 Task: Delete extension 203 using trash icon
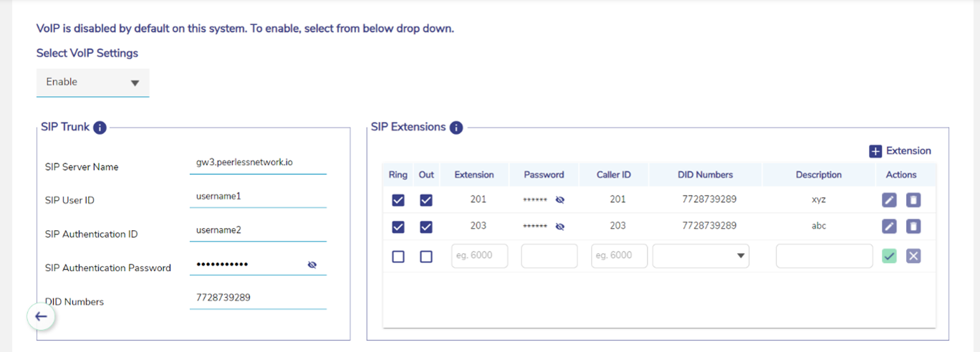pos(913,227)
